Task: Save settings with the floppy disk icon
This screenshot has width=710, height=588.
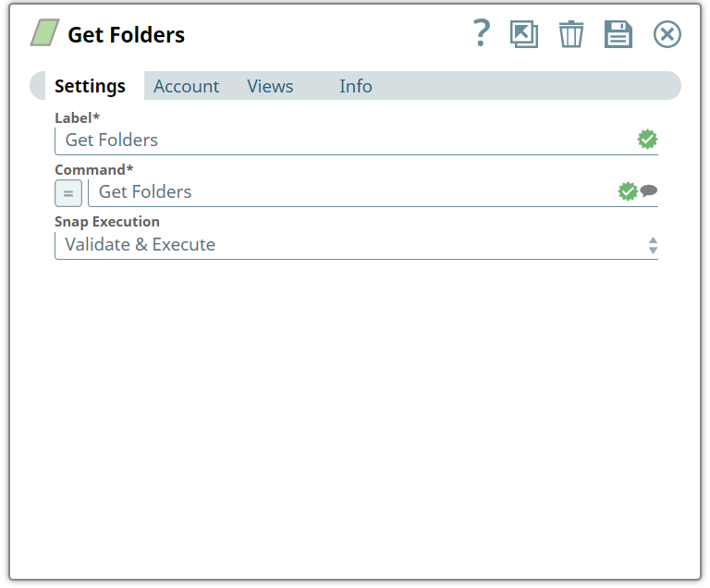Action: click(618, 34)
